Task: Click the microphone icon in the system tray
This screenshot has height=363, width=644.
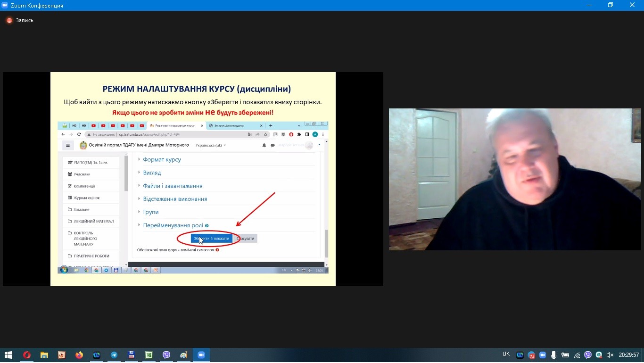Action: 554,355
